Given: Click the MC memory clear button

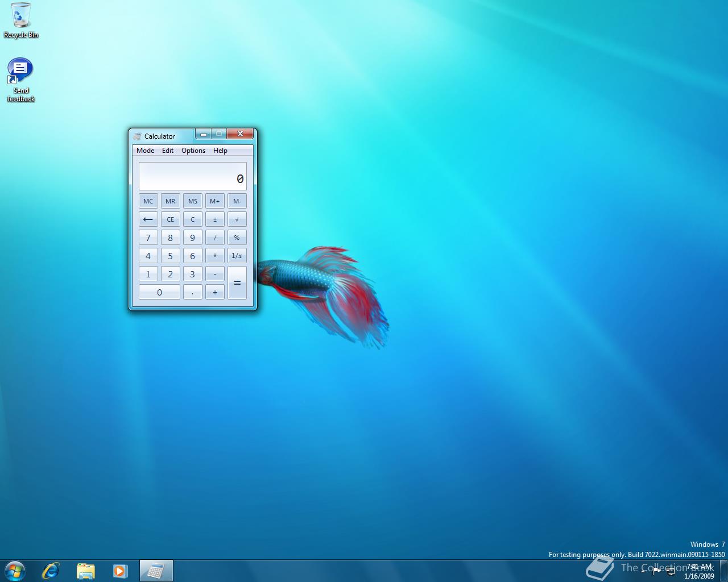Looking at the screenshot, I should tap(148, 201).
